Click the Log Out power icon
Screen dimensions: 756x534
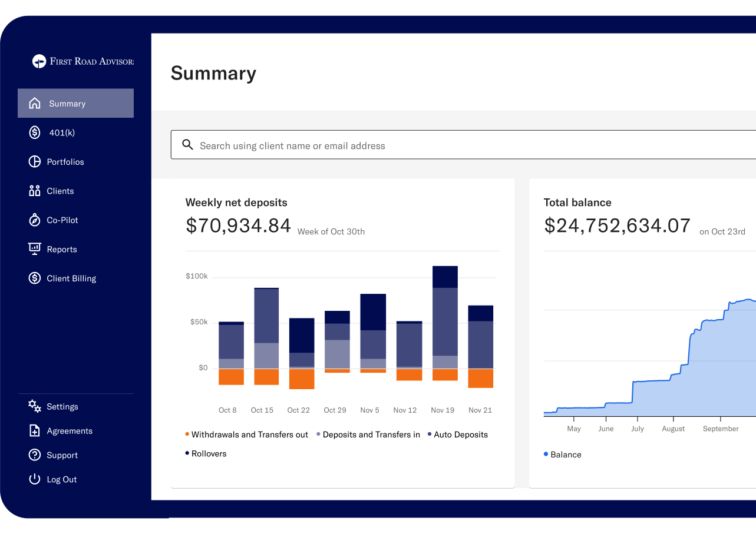click(x=35, y=479)
